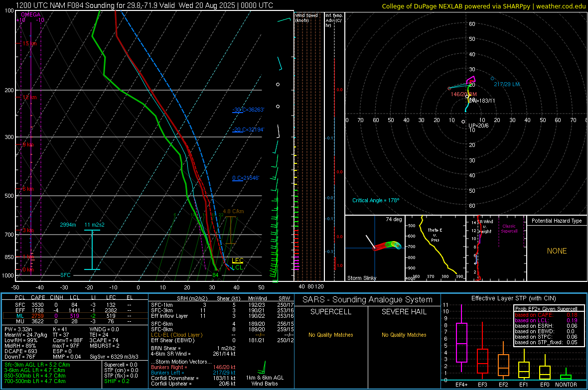Click the Classic Supercell marker text
Image resolution: width=588 pixels, height=390 pixels.
pos(509,229)
